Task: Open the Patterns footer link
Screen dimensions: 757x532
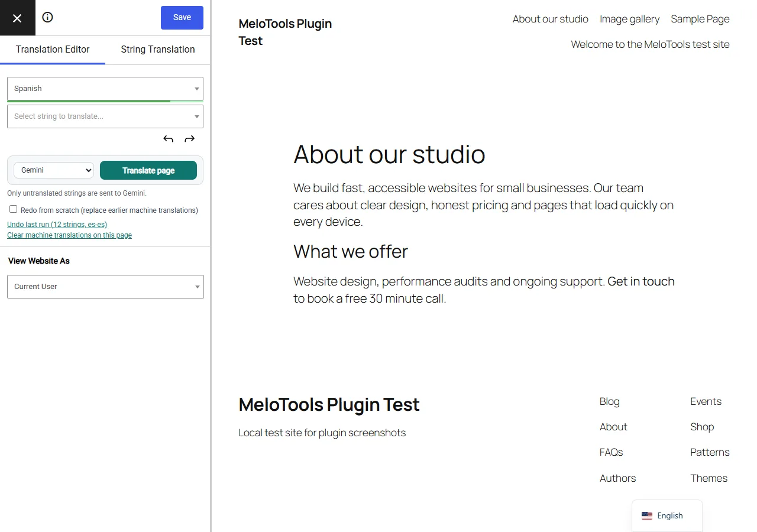Action: click(x=710, y=452)
